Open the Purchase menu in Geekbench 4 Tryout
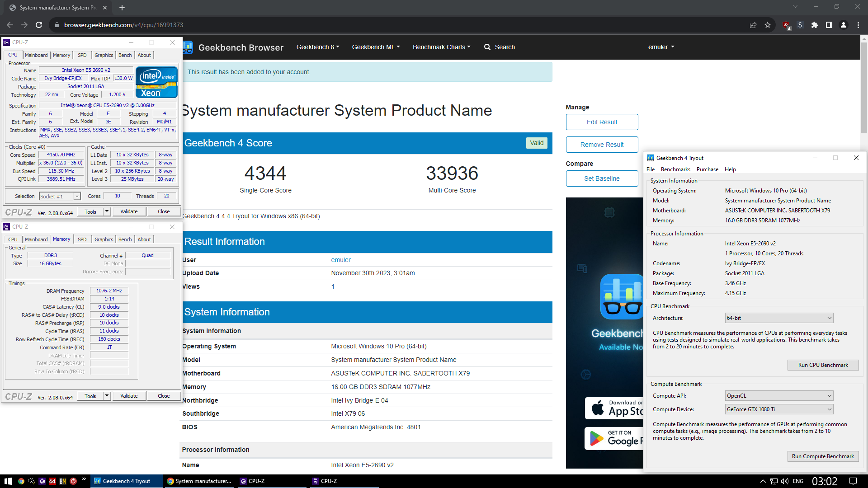Screen dimensions: 868x488 coord(708,169)
